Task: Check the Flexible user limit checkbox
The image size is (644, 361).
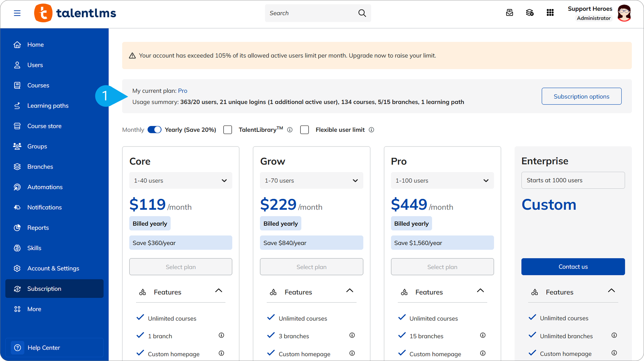Action: click(x=304, y=130)
